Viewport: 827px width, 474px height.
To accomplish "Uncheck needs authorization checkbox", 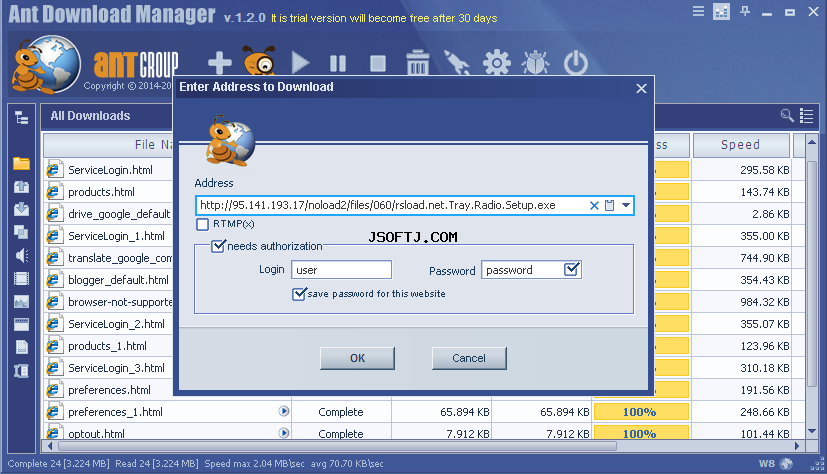I will (x=218, y=246).
